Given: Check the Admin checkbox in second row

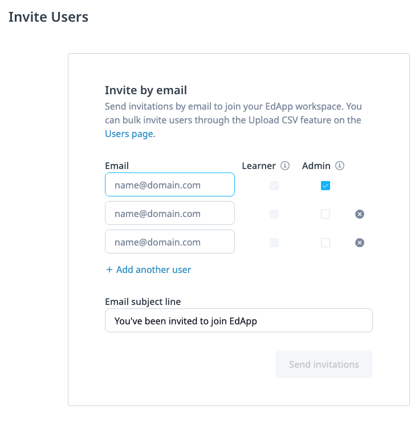Looking at the screenshot, I should [x=325, y=214].
